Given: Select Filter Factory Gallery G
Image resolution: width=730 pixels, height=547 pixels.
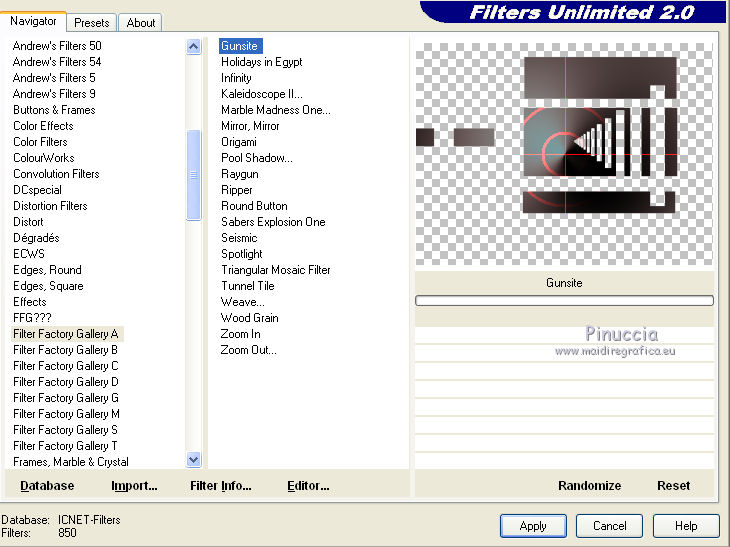Looking at the screenshot, I should [x=66, y=398].
